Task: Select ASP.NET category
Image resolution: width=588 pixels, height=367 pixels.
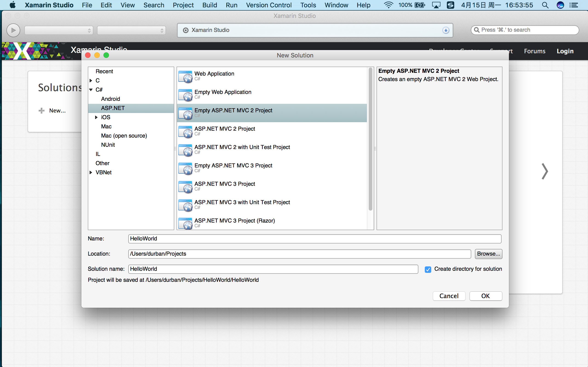Action: pyautogui.click(x=131, y=108)
